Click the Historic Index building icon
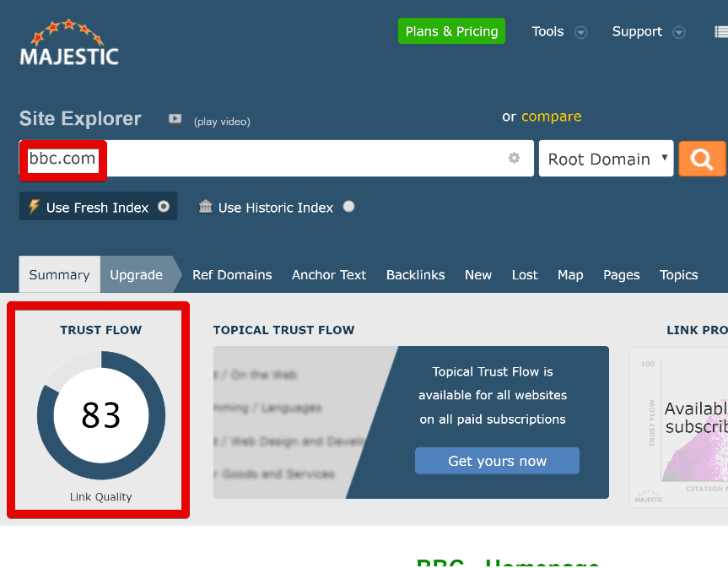Image resolution: width=728 pixels, height=568 pixels. [205, 207]
